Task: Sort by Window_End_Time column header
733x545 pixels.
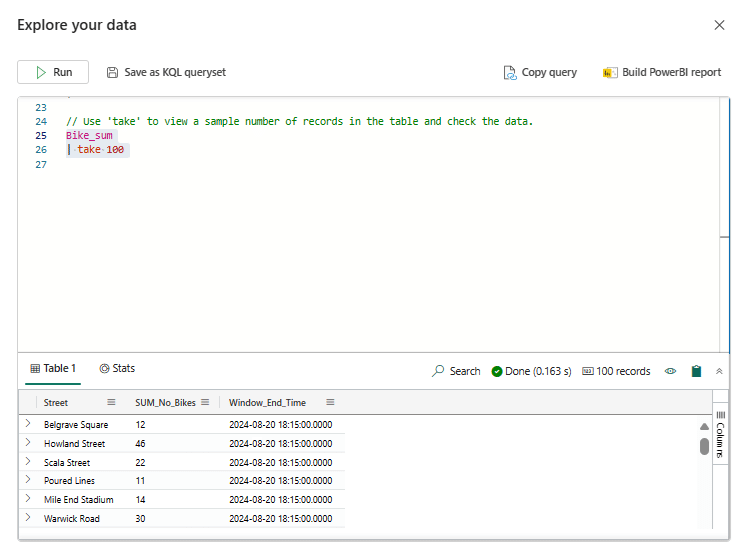Action: (x=267, y=402)
